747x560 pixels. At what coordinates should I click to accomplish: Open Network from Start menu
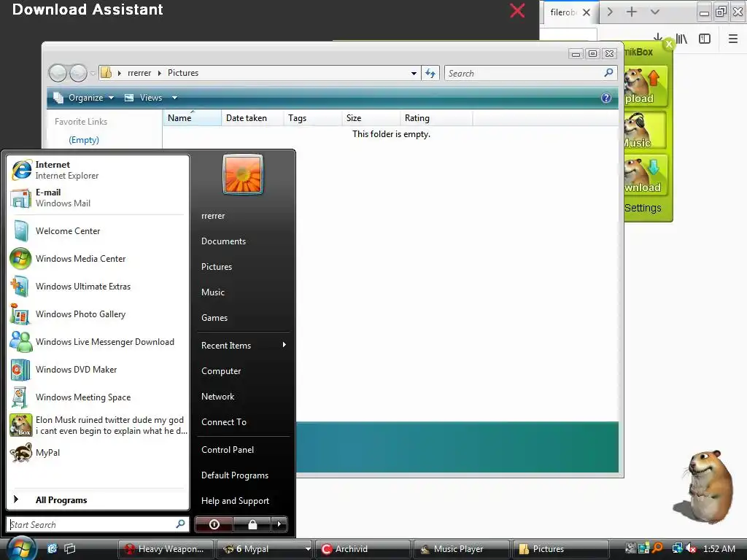[242, 396]
